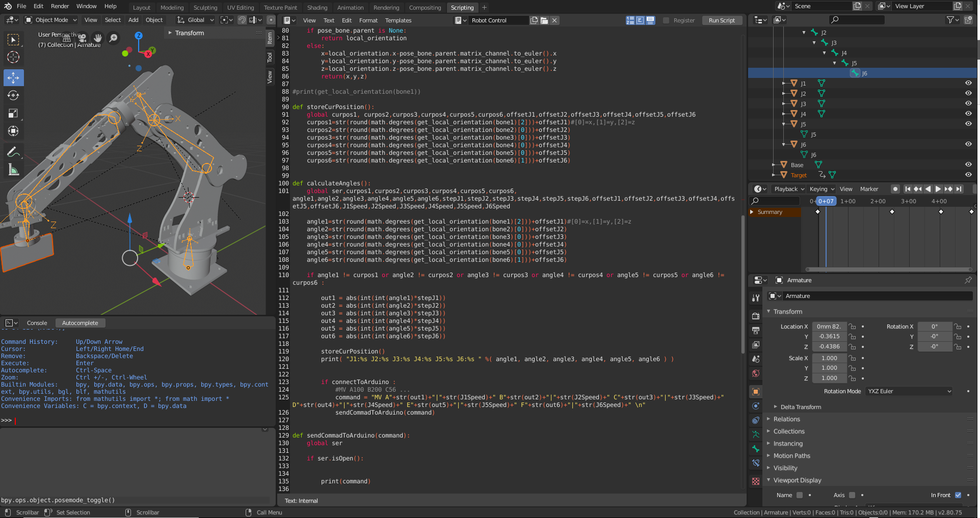Select the Rotate tool in viewport toolbar
The height and width of the screenshot is (518, 980).
pos(13,96)
